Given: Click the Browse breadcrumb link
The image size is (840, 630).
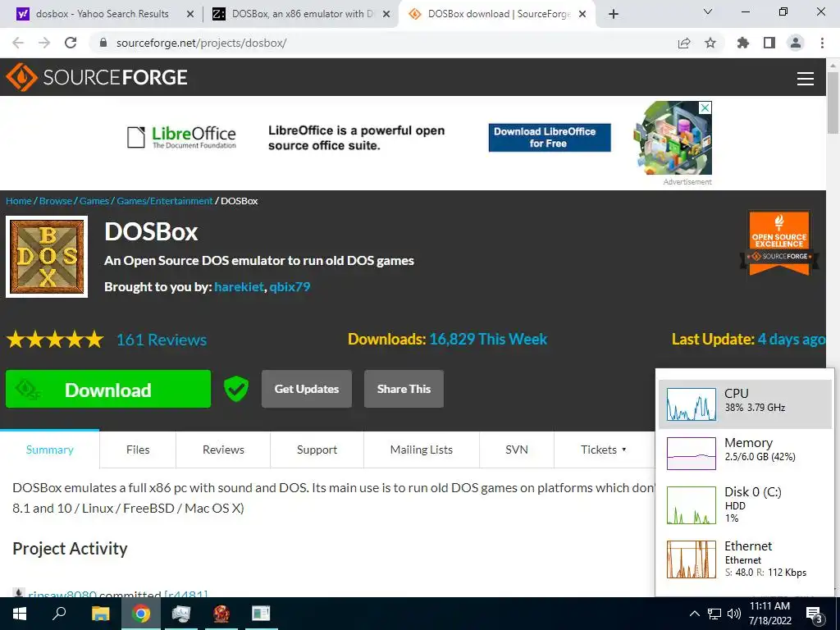Looking at the screenshot, I should [56, 201].
